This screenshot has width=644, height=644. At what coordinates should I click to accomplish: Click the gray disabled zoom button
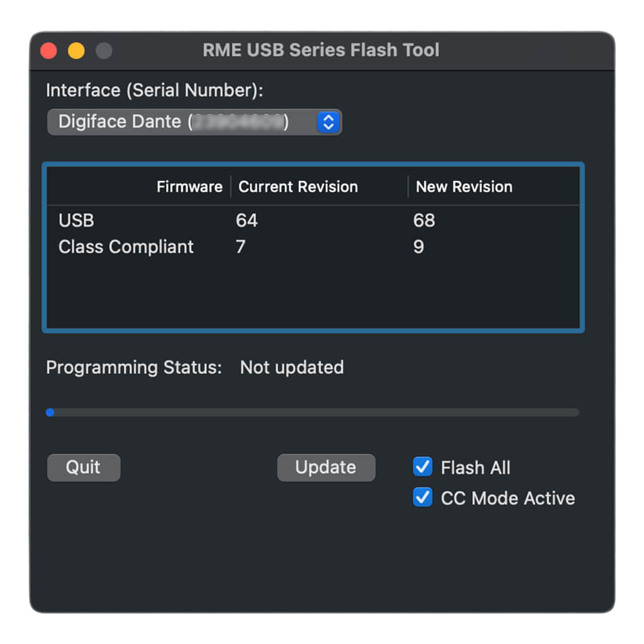click(104, 51)
